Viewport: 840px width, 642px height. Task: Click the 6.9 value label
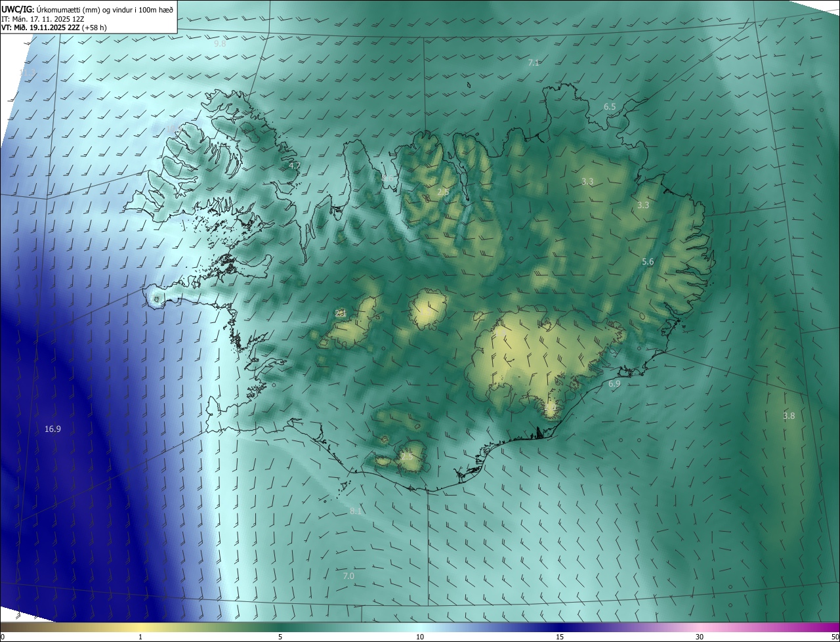pos(614,383)
